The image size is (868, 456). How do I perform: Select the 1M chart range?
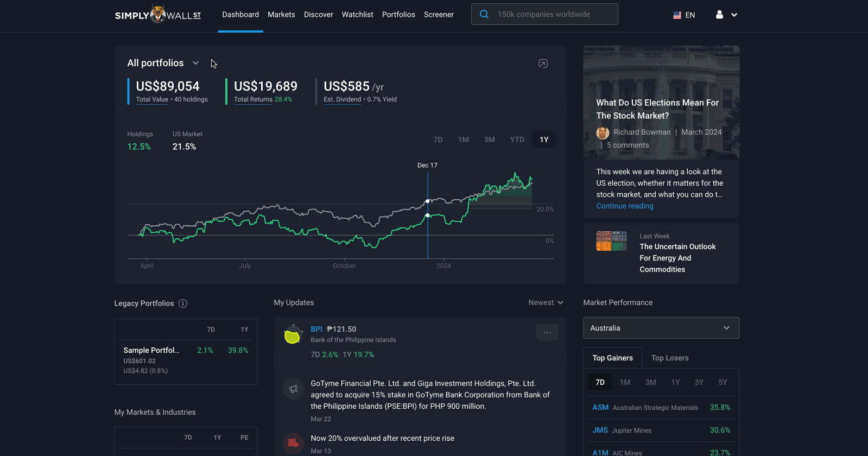(x=463, y=140)
